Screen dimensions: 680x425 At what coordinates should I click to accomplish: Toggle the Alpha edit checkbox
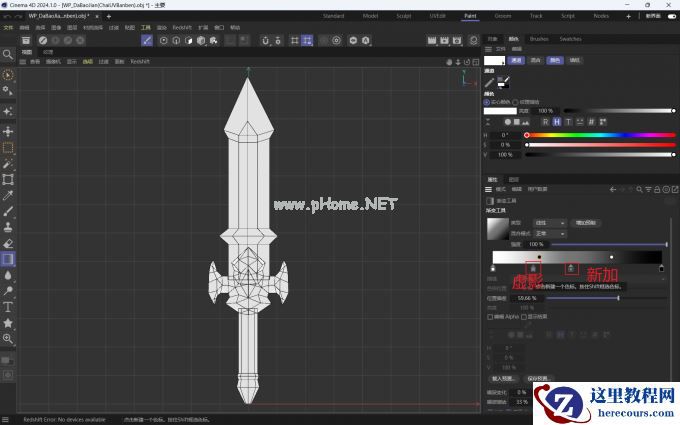(x=490, y=317)
